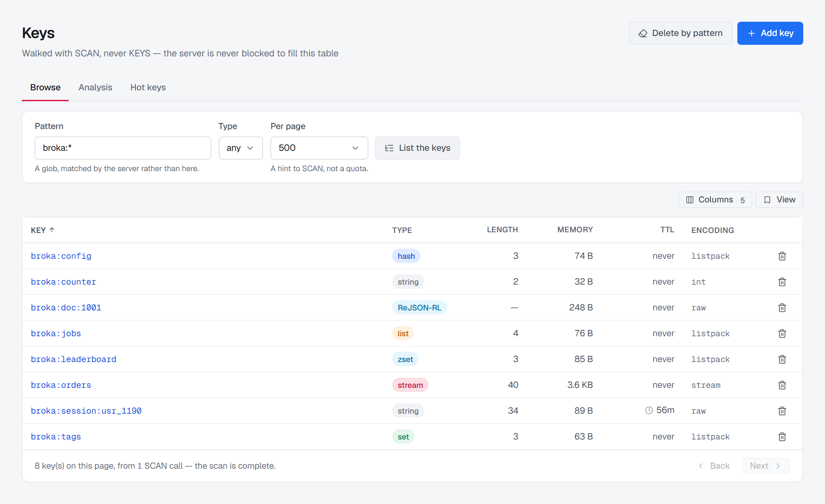Switch to the Browse tab
825x504 pixels.
[x=45, y=88]
